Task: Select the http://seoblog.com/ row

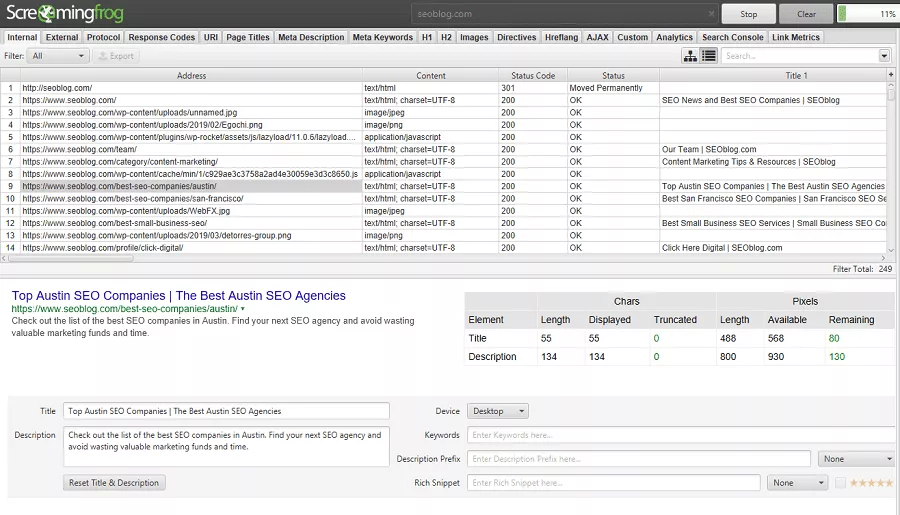Action: click(x=444, y=88)
